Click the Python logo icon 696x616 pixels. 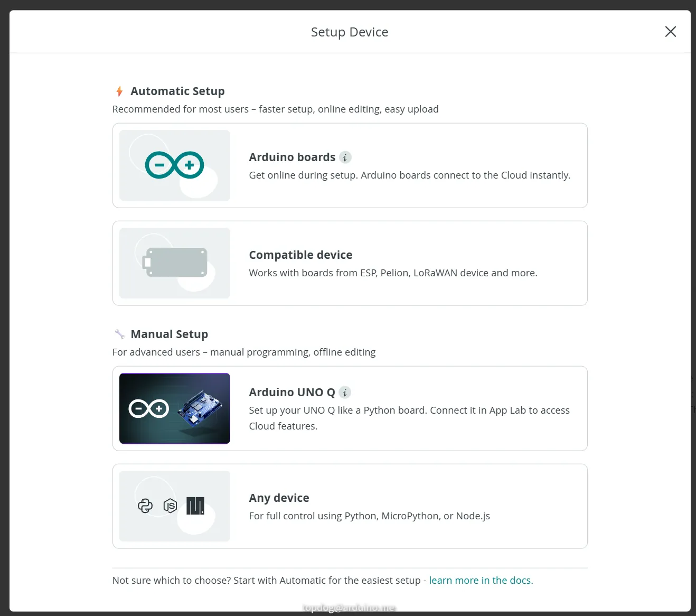[x=145, y=506]
